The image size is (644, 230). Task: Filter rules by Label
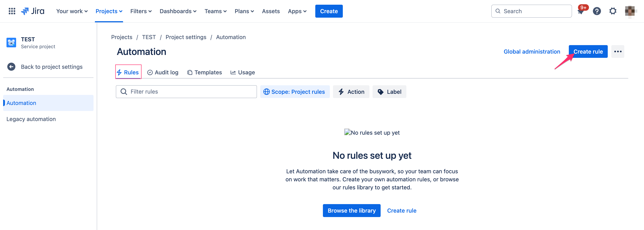389,92
